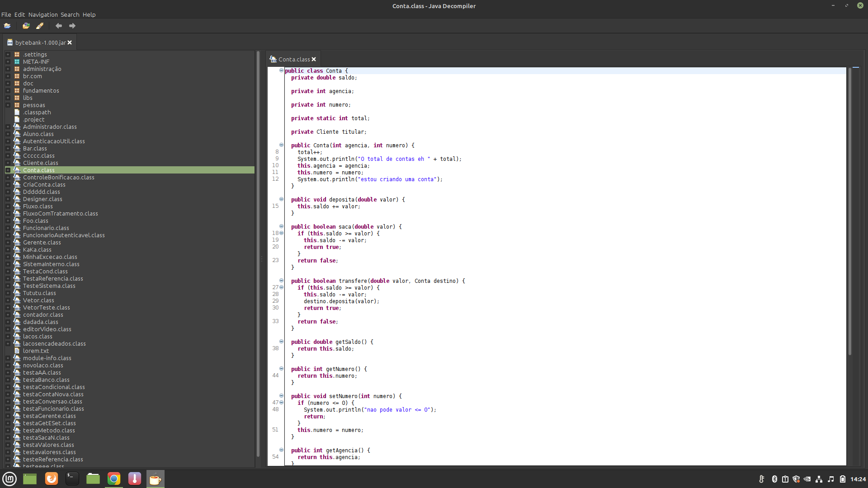Expand the br.com package node
This screenshot has height=488, width=868.
[8, 76]
